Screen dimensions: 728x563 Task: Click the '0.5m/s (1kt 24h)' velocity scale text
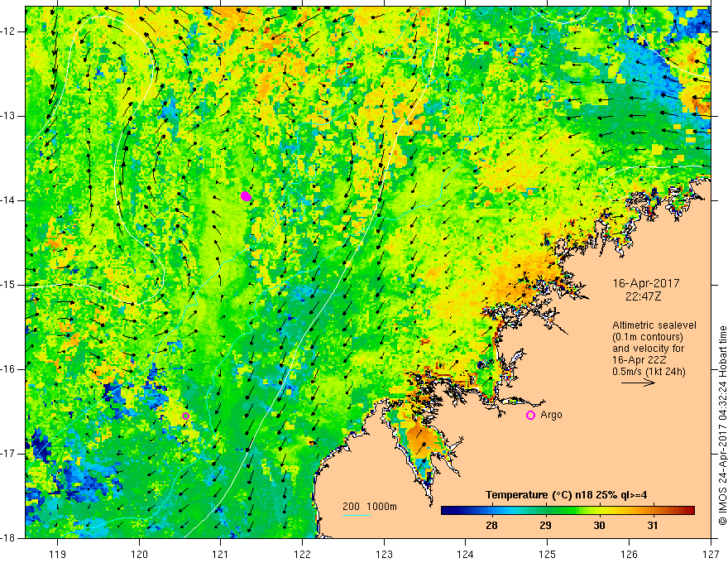(648, 372)
